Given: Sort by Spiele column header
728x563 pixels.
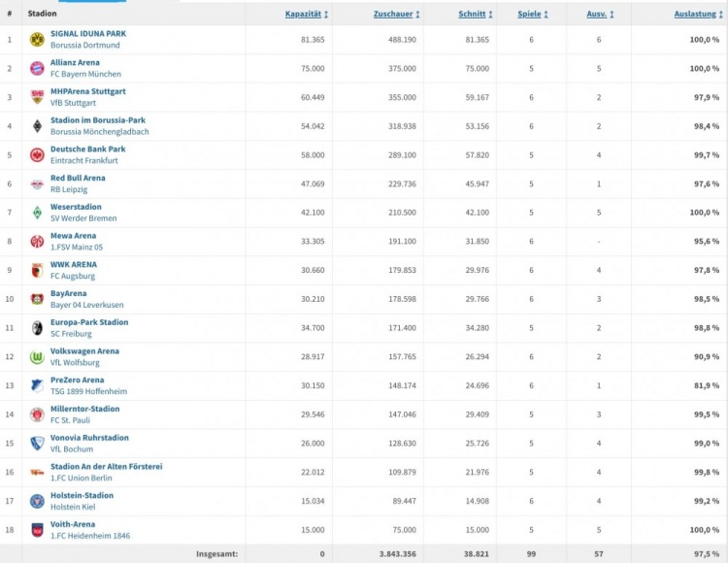Looking at the screenshot, I should [532, 15].
